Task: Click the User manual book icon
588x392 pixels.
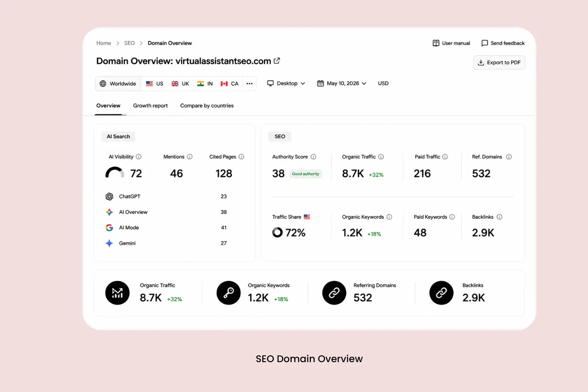Action: click(436, 43)
